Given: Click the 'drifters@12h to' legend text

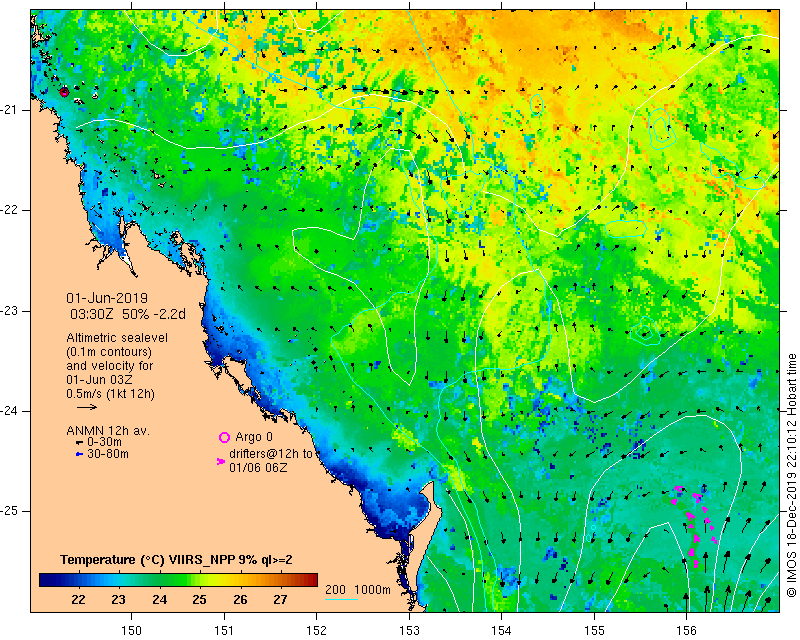Looking at the screenshot, I should pos(271,454).
